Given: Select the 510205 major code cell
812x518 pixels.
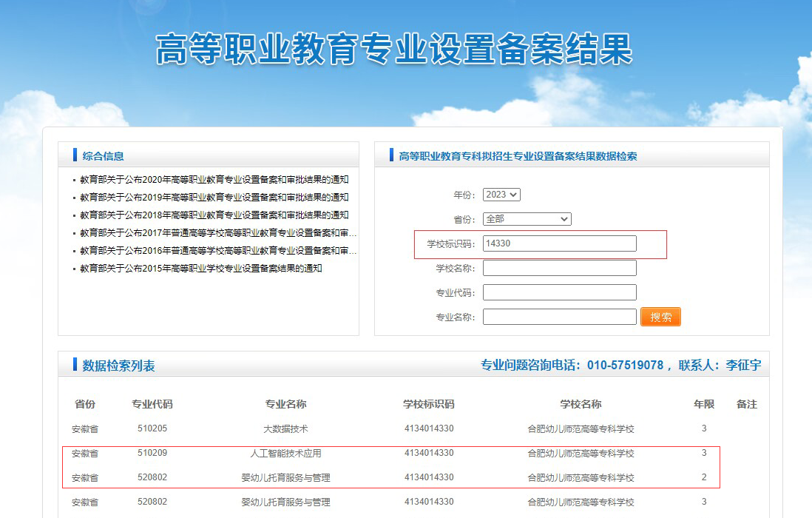Looking at the screenshot, I should pyautogui.click(x=152, y=428).
